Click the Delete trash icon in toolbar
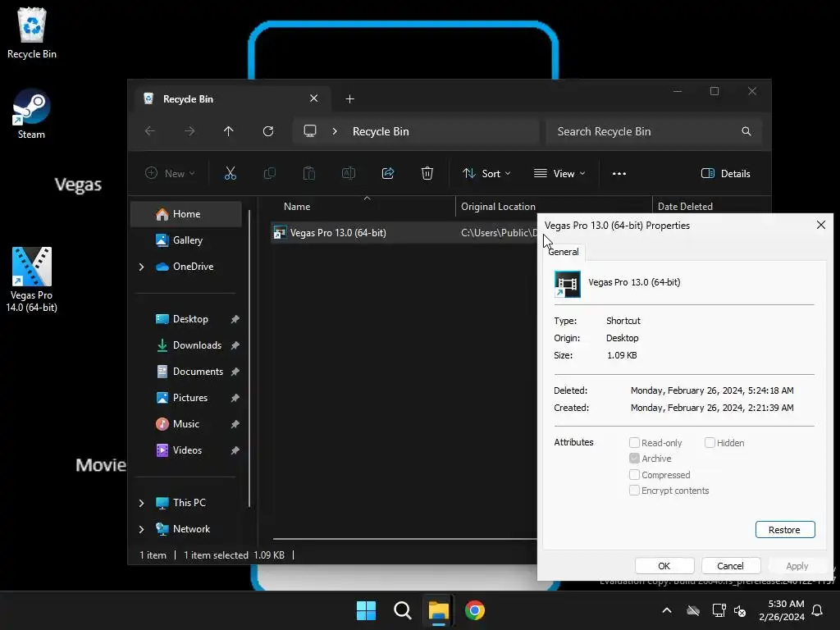The width and height of the screenshot is (840, 630). (427, 174)
